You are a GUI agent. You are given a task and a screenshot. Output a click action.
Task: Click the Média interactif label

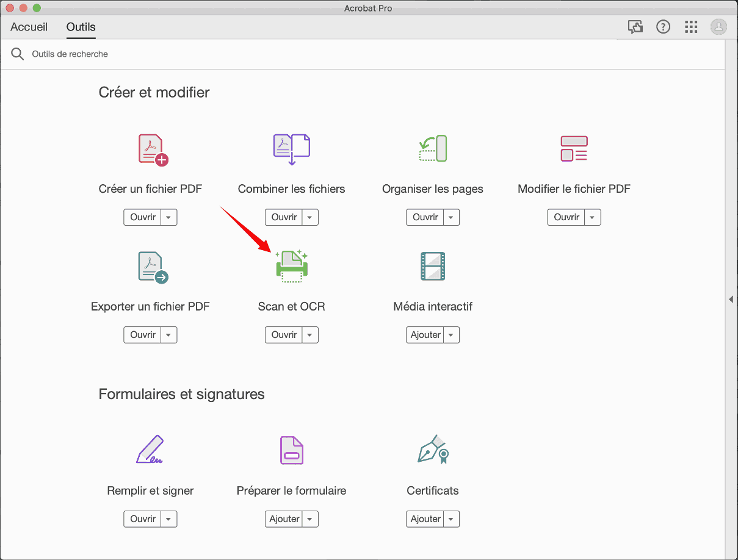[x=433, y=307]
